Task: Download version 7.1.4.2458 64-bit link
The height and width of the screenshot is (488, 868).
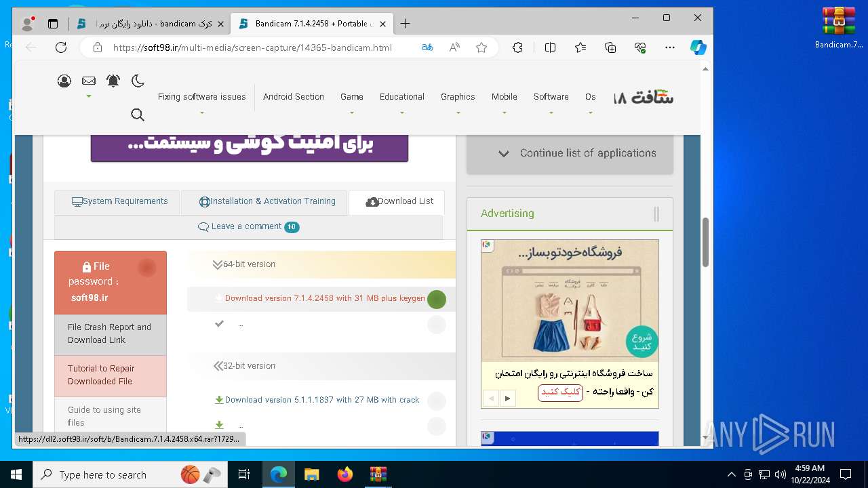Action: point(325,298)
